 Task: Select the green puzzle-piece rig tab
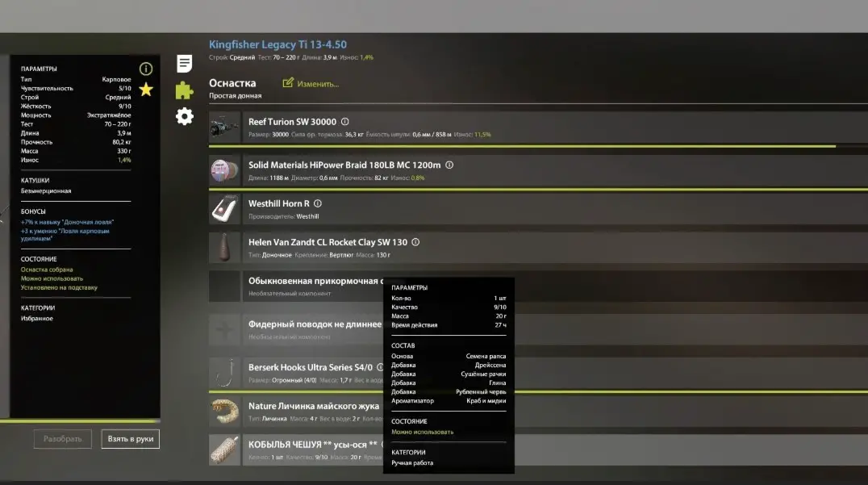pos(185,90)
